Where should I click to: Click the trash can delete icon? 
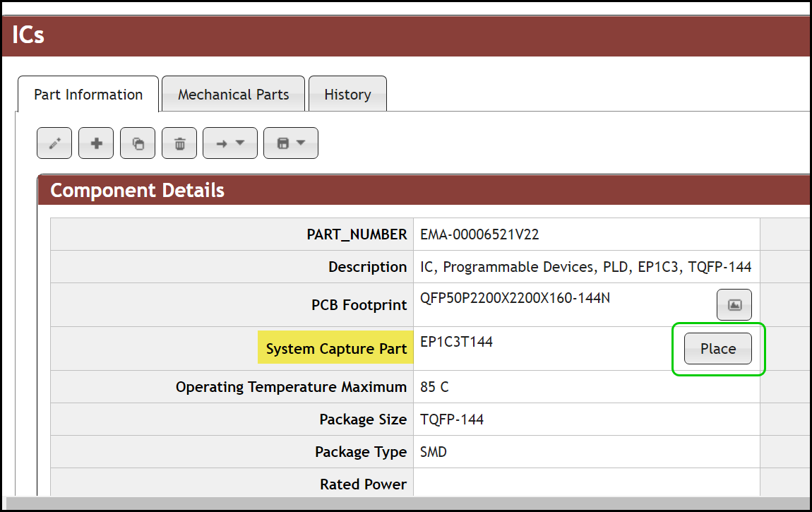tap(179, 143)
